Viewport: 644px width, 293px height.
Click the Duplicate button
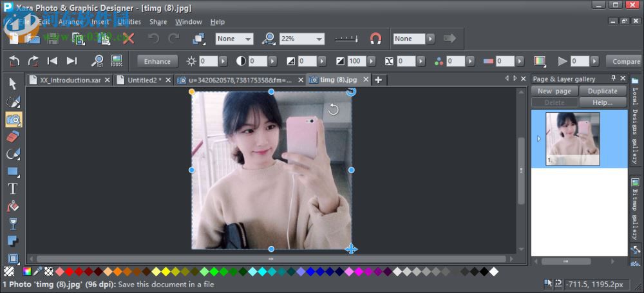click(x=603, y=91)
